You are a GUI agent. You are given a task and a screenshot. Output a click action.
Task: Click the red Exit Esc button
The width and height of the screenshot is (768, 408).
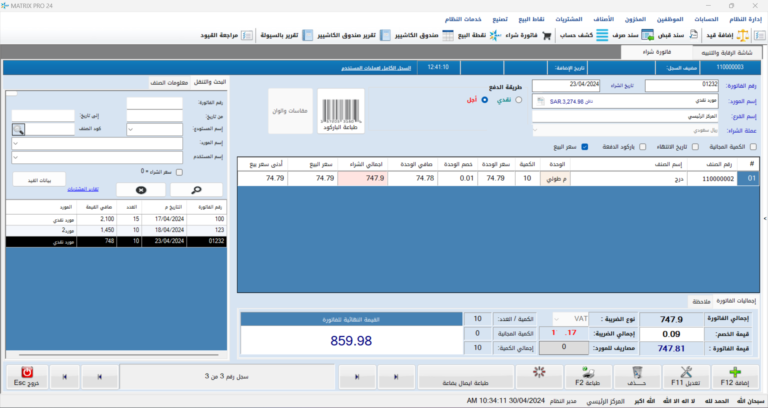point(24,375)
